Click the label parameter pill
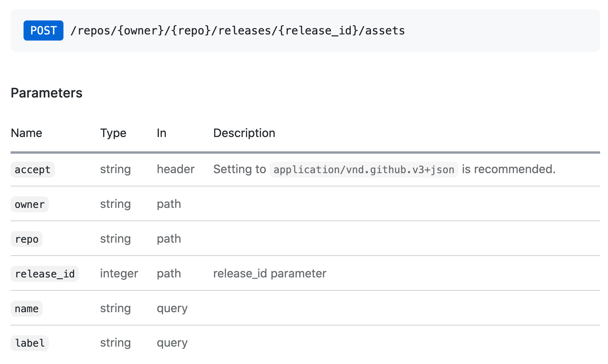The image size is (608, 364). pos(29,343)
